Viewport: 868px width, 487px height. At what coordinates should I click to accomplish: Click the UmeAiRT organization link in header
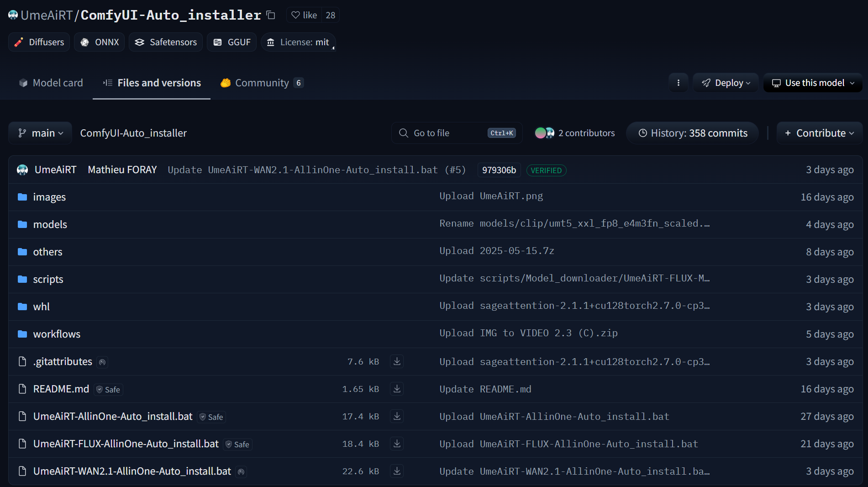[x=47, y=15]
